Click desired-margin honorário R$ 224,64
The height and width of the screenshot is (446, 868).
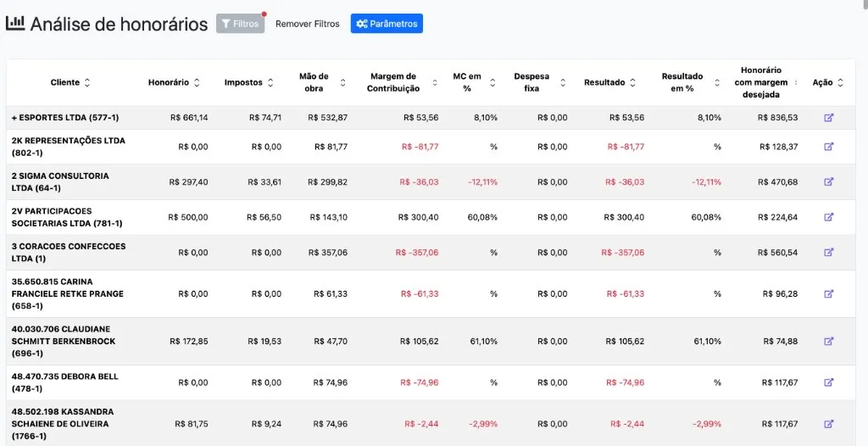(x=778, y=217)
